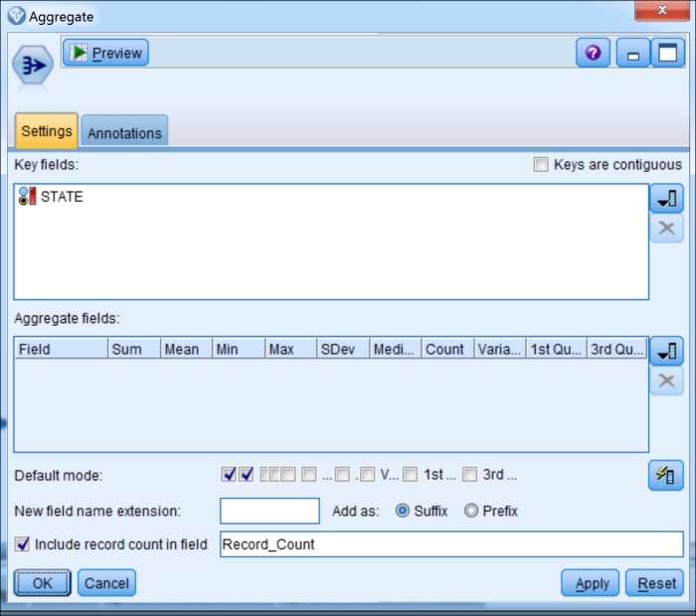Select the Prefix radio button

[x=471, y=511]
